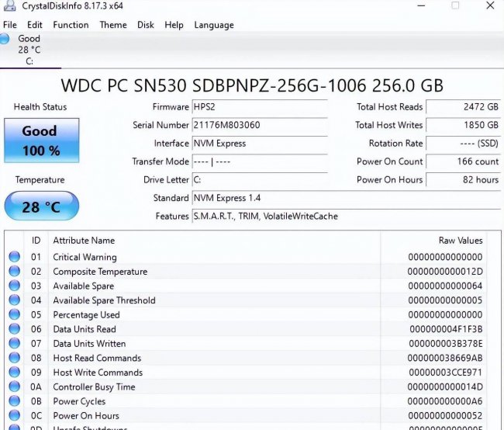This screenshot has height=430, width=504.
Task: Open the Function menu
Action: [x=71, y=25]
